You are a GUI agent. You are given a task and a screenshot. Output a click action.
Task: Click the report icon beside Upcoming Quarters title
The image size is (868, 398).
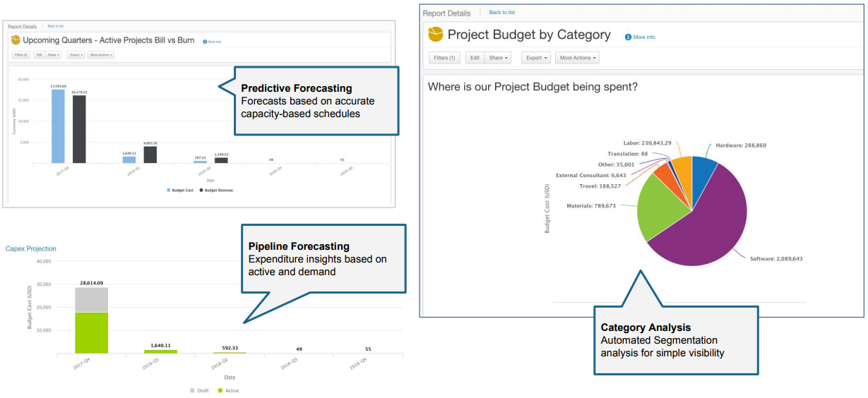pyautogui.click(x=16, y=40)
